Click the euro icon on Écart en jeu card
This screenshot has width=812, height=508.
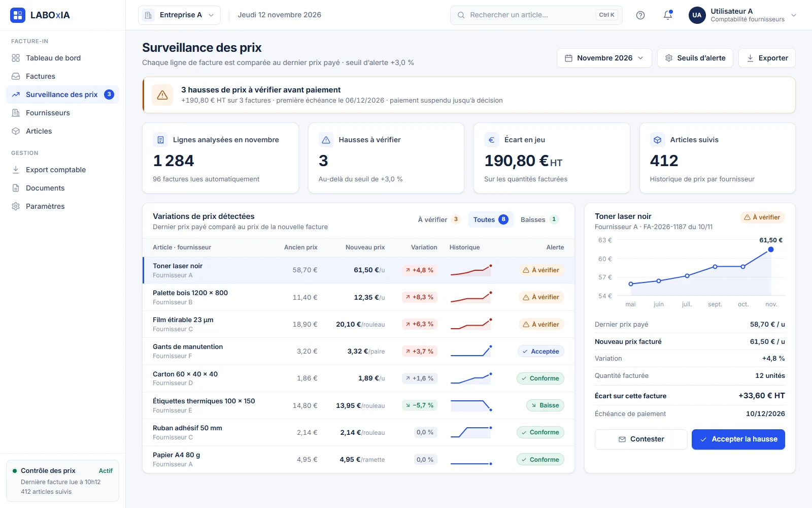point(491,140)
